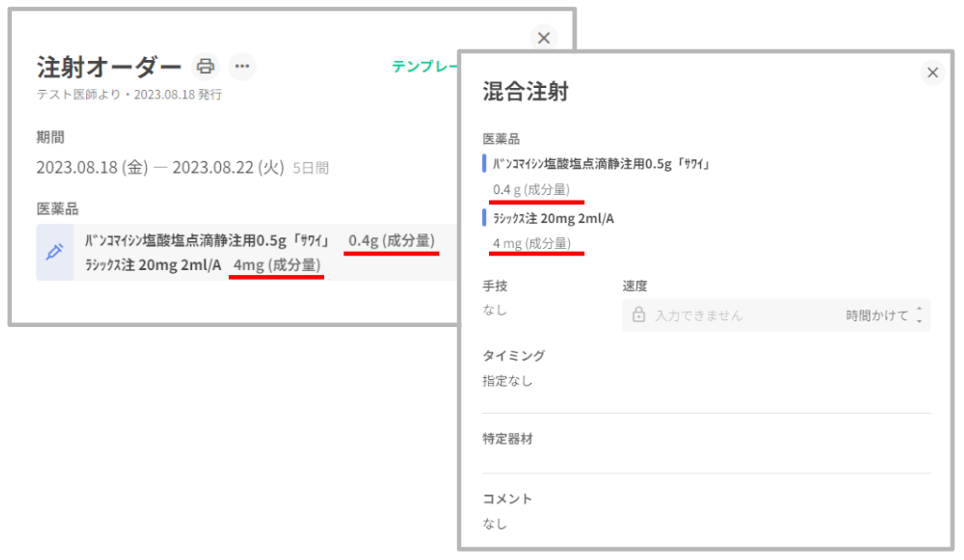Close the 注射オーダー dialog
The height and width of the screenshot is (560, 964).
coord(544,38)
